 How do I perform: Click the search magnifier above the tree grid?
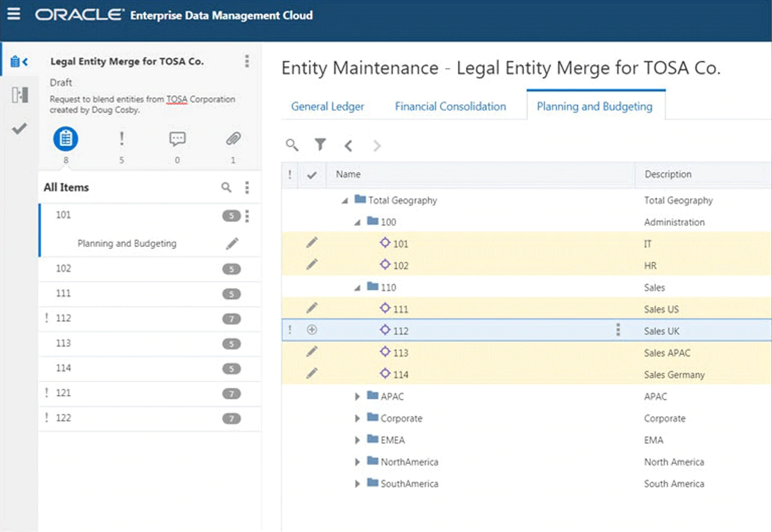tap(292, 145)
